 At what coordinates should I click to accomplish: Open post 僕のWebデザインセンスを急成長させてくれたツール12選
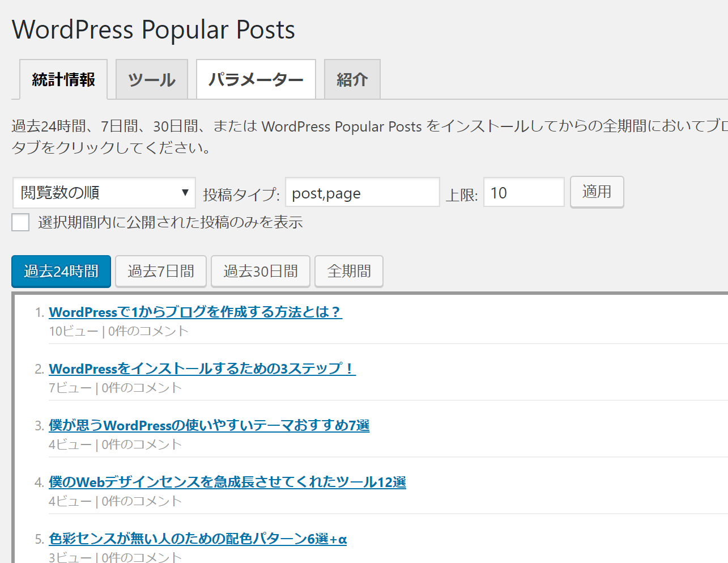coord(227,482)
